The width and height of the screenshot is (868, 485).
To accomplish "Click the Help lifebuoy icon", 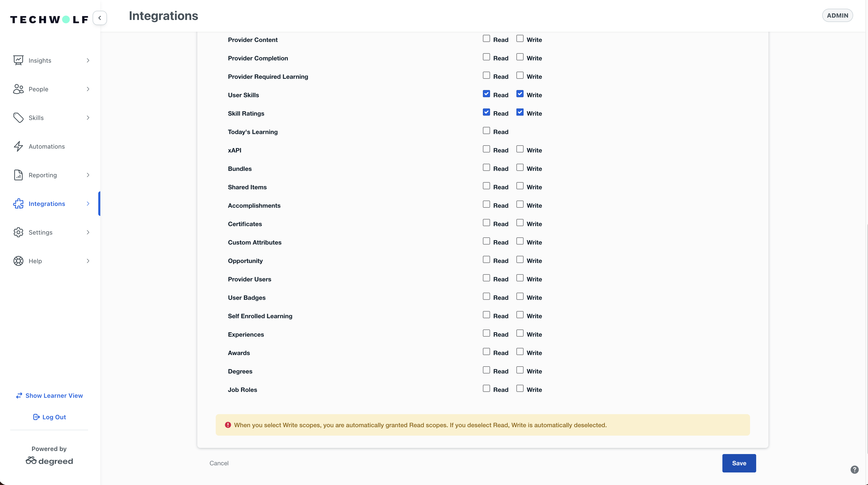I will pos(18,261).
